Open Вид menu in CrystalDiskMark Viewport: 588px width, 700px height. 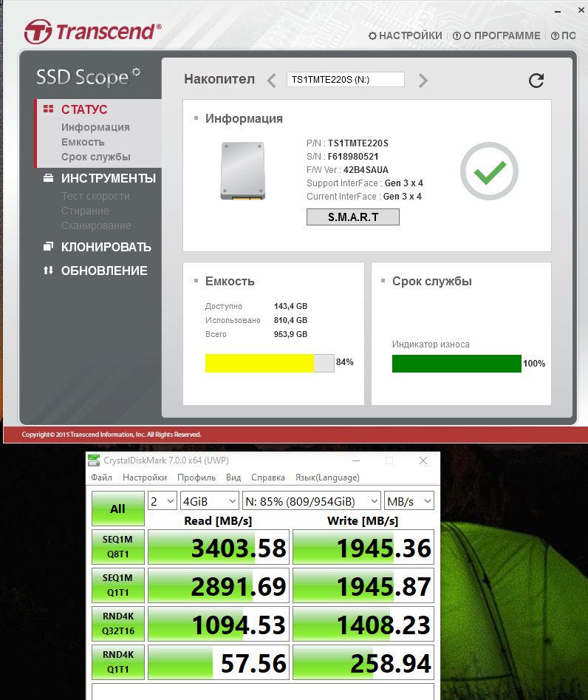coord(233,478)
